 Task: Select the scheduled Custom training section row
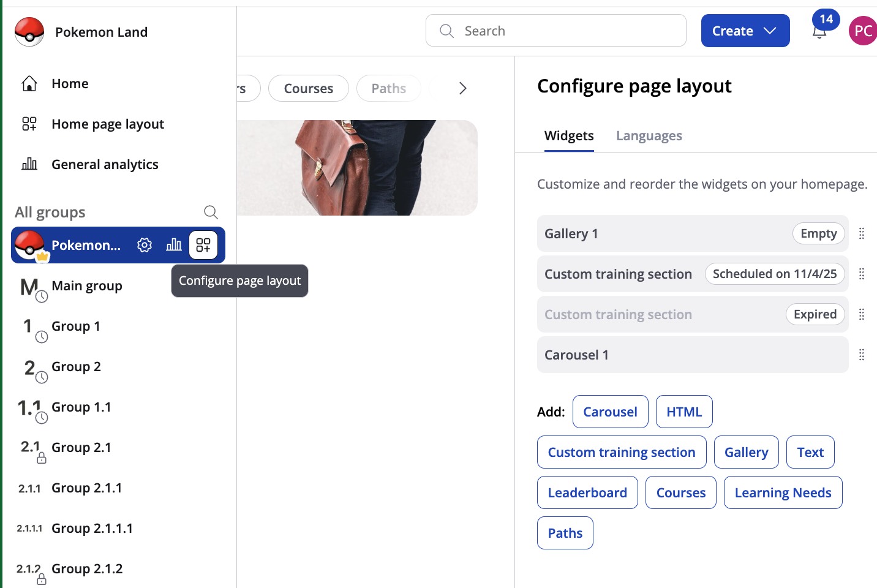pos(693,274)
